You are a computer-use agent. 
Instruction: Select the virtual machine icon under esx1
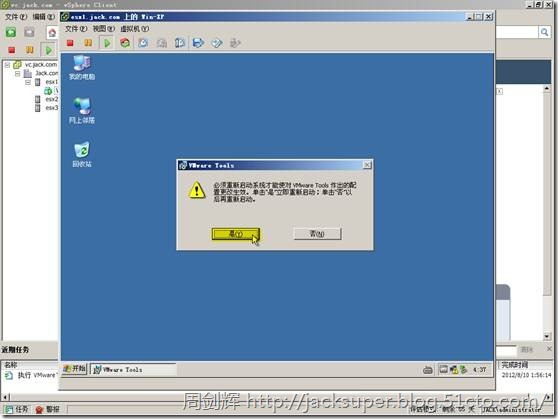[48, 91]
